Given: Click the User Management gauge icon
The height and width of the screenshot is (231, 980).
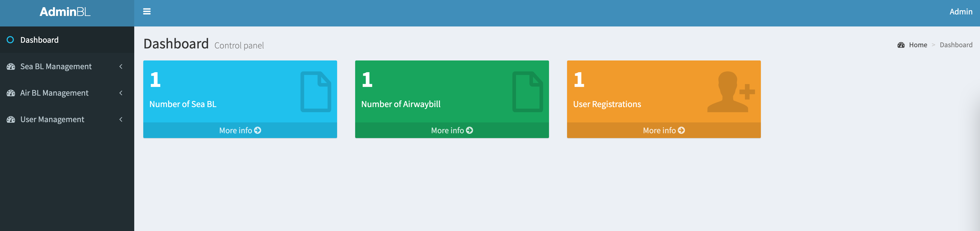Looking at the screenshot, I should point(11,119).
